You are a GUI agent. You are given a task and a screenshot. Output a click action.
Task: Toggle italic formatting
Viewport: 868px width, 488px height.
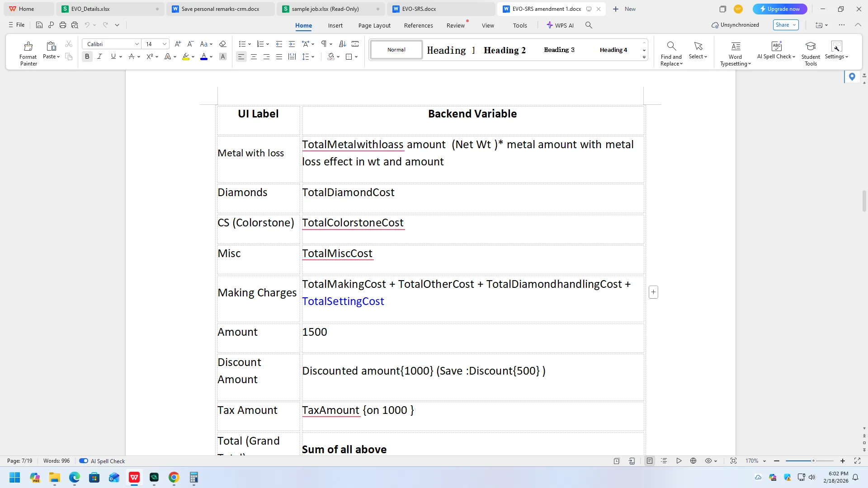[x=100, y=56]
